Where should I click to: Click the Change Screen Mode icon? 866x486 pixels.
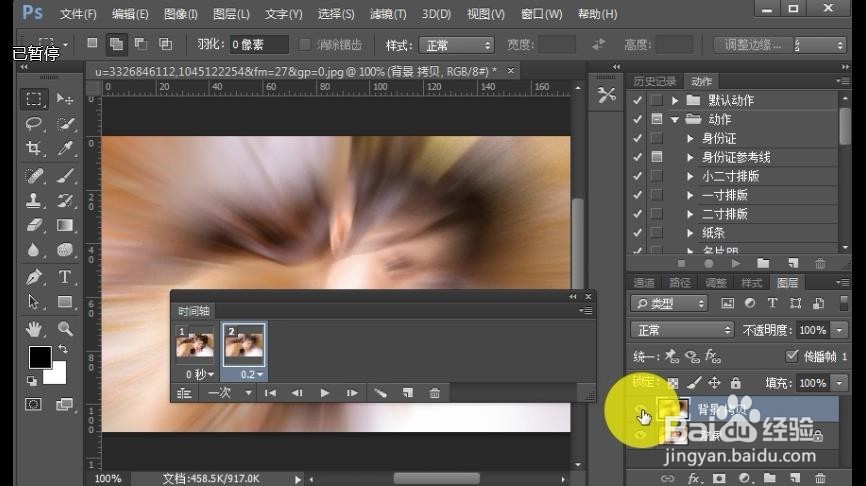tap(64, 404)
